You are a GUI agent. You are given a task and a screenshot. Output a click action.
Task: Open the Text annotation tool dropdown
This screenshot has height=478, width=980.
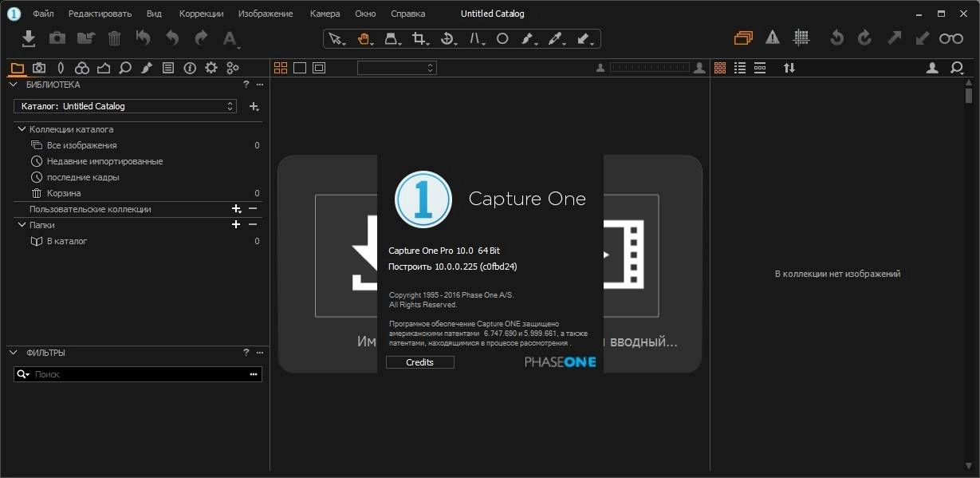[230, 38]
